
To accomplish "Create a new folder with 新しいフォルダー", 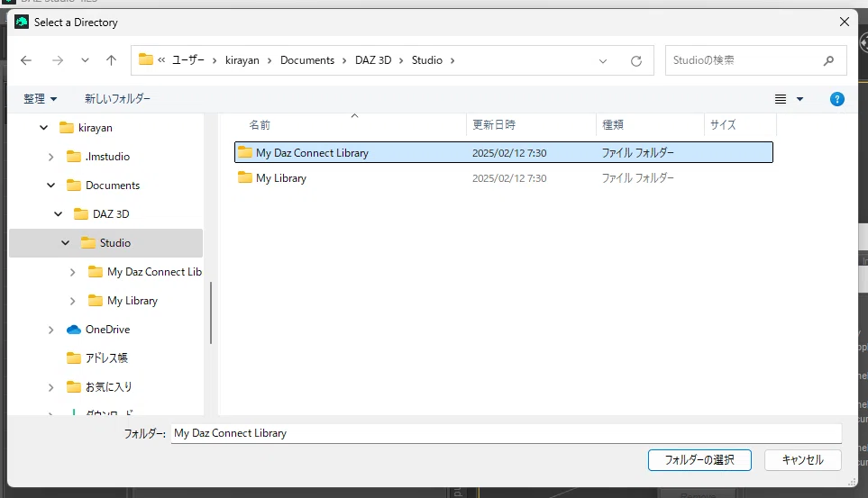I will 117,98.
